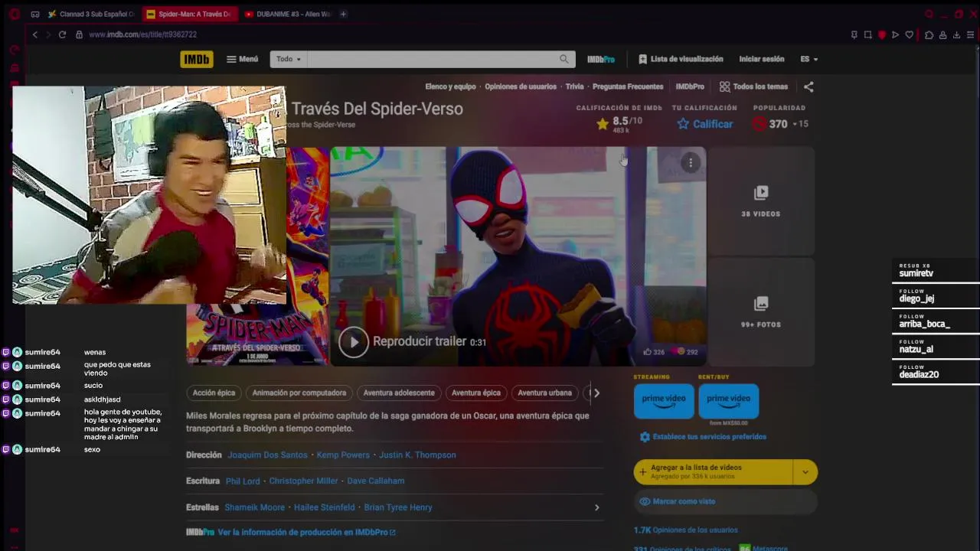Open the IMDb Menú hamburger
This screenshot has height=551, width=980.
[x=242, y=59]
